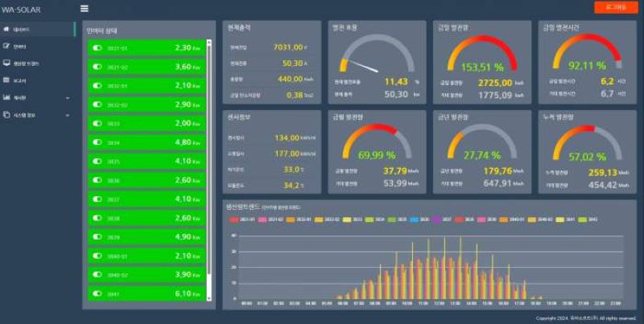The width and height of the screenshot is (644, 324).
Task: Toggle the switch for inverter 3831-01
Action: click(97, 48)
